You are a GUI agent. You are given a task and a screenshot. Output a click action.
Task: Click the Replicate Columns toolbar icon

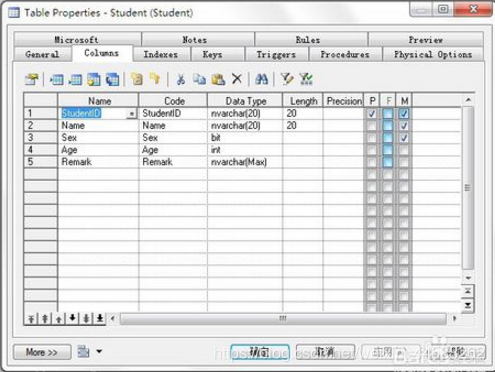[113, 79]
